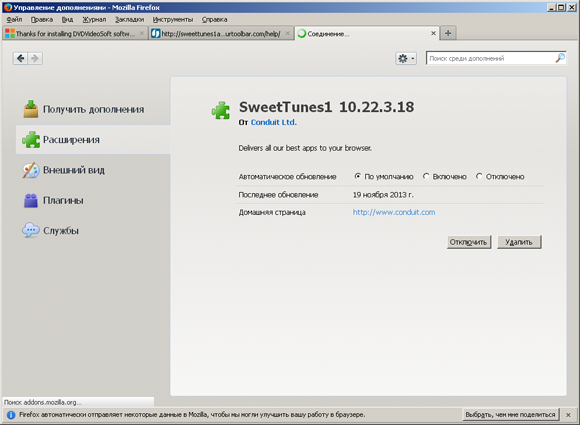
Task: Open the Закладки menu
Action: click(x=129, y=20)
